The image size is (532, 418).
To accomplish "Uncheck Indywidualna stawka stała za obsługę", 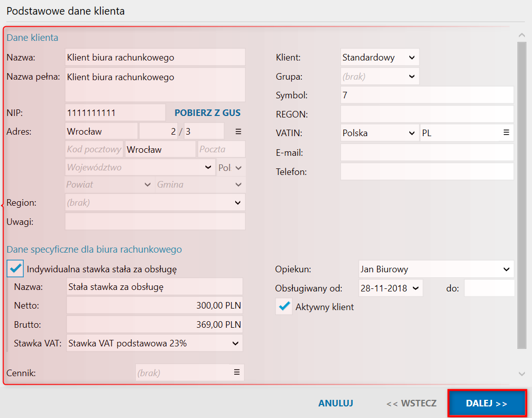I will [16, 269].
